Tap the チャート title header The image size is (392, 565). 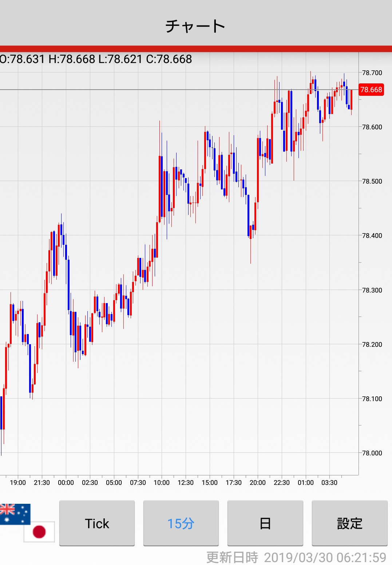195,26
